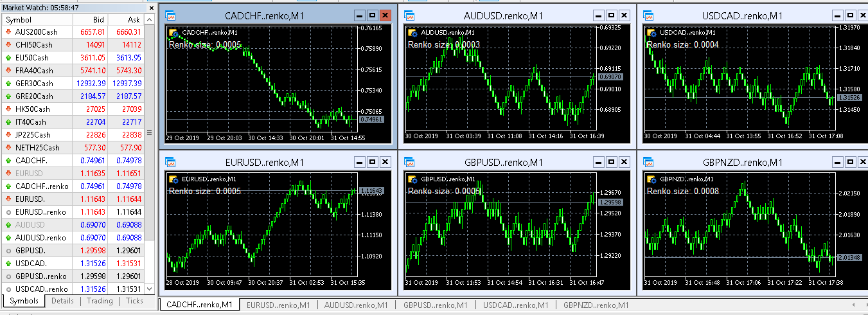This screenshot has width=868, height=315.
Task: Click the 1.31526 price label on USDCAD chart
Action: coord(849,97)
